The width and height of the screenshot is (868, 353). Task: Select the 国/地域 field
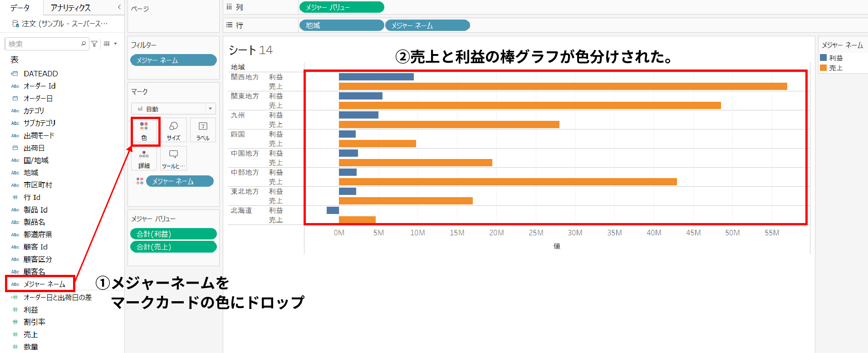click(36, 160)
